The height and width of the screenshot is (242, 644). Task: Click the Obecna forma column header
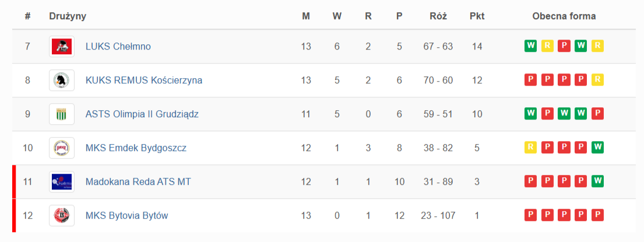[564, 16]
